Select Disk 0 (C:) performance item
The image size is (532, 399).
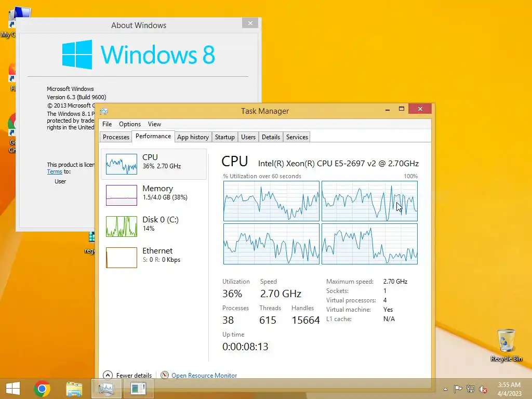[x=154, y=227]
